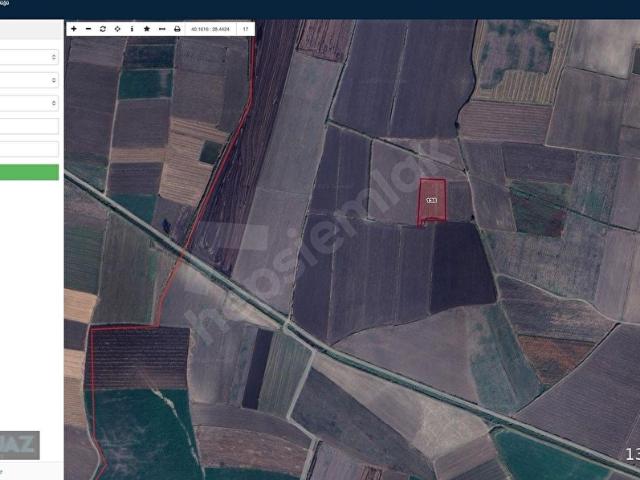Zoom in with the plus icon
Screen dimensions: 640x480
pos(74,29)
